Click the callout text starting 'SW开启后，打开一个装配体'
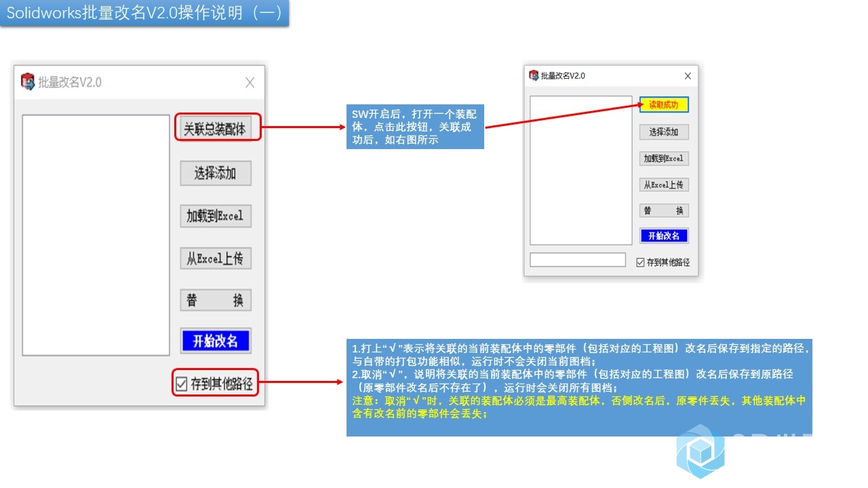 (x=414, y=127)
